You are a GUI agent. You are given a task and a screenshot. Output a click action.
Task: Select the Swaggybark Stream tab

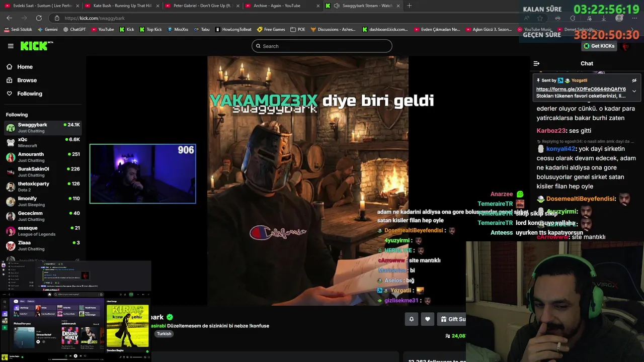point(362,6)
